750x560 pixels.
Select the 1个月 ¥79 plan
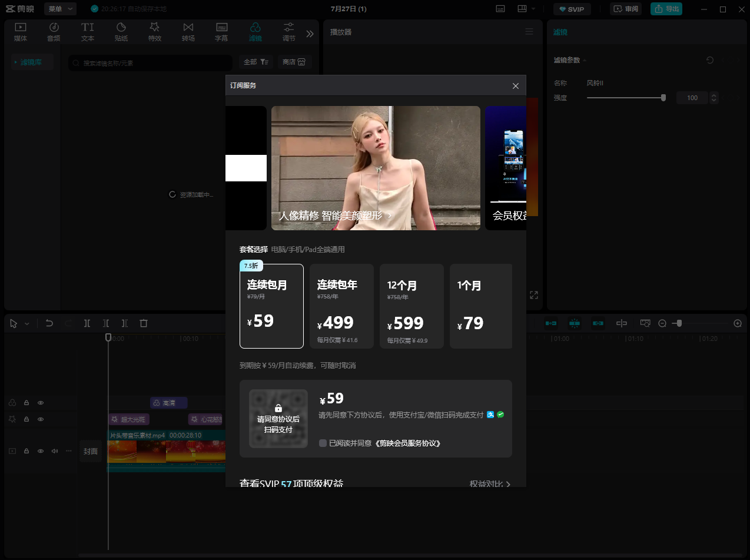pyautogui.click(x=481, y=306)
